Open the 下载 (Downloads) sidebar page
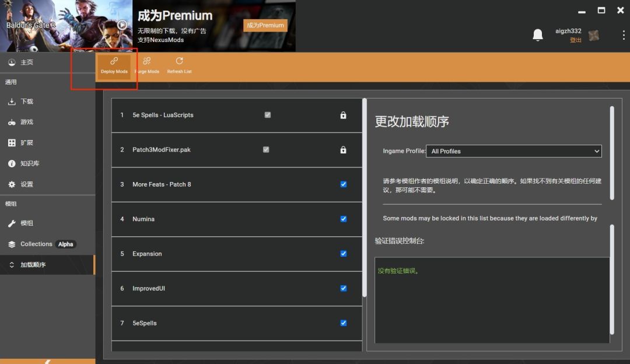Viewport: 630px width, 364px height. [27, 101]
